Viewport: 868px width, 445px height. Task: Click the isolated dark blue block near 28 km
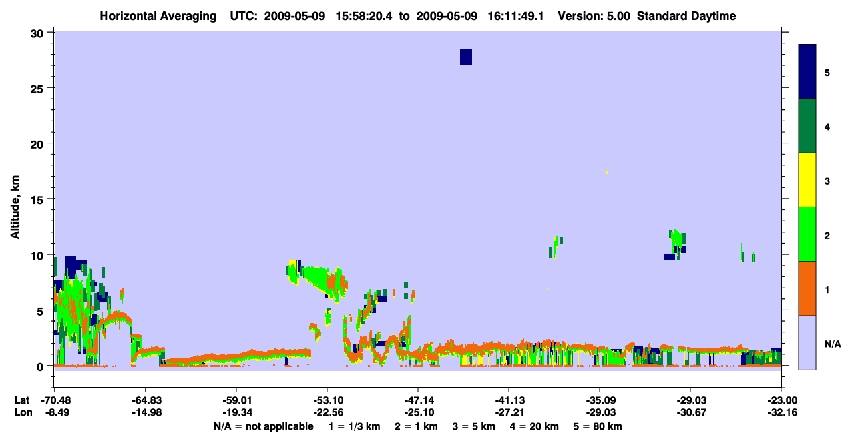[x=466, y=57]
